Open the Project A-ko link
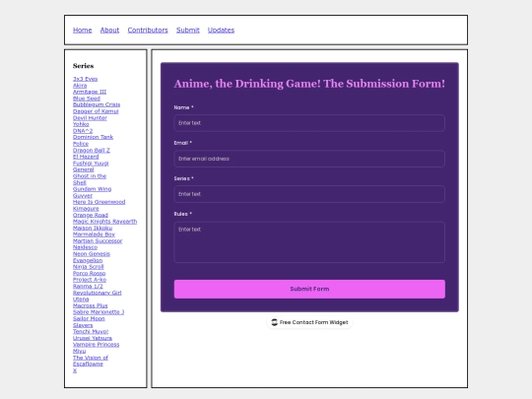 pyautogui.click(x=90, y=280)
